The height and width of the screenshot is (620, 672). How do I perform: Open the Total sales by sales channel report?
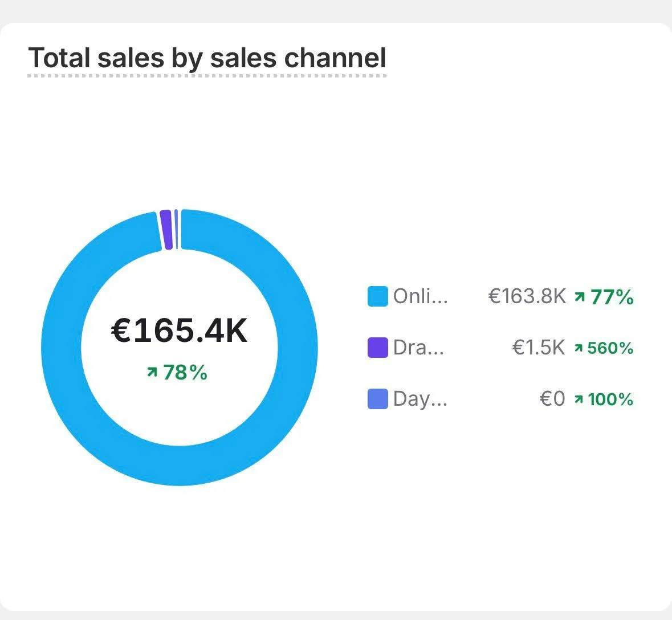pyautogui.click(x=207, y=58)
